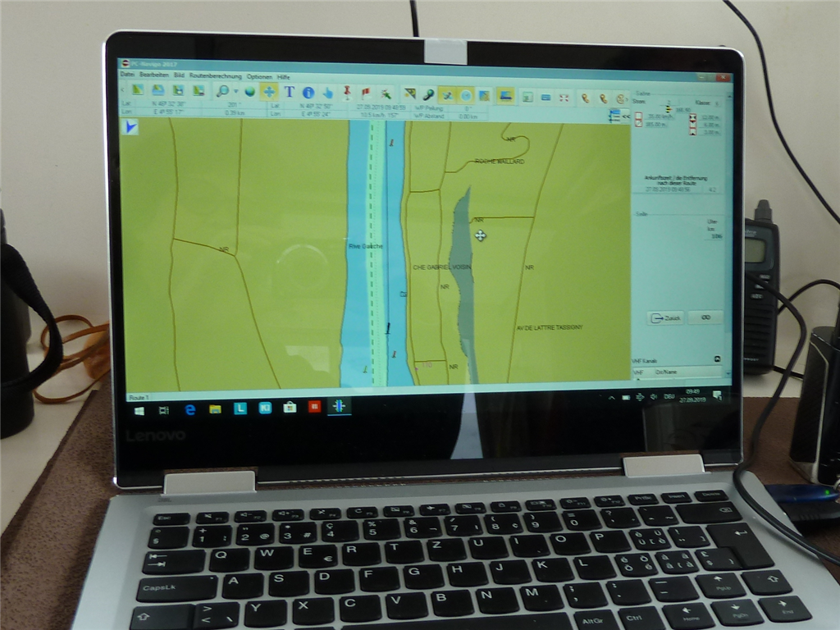This screenshot has height=630, width=840.
Task: Select the text T tool
Action: tap(289, 92)
